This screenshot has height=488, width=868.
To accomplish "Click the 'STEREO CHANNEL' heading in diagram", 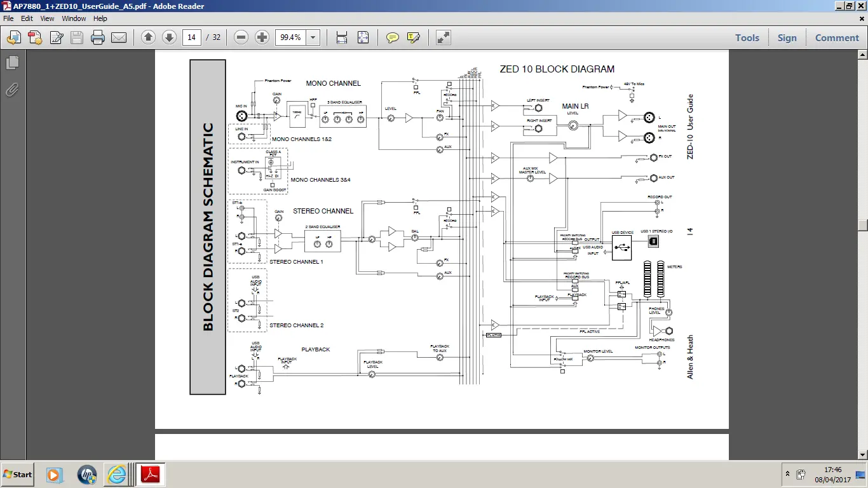I will point(323,211).
